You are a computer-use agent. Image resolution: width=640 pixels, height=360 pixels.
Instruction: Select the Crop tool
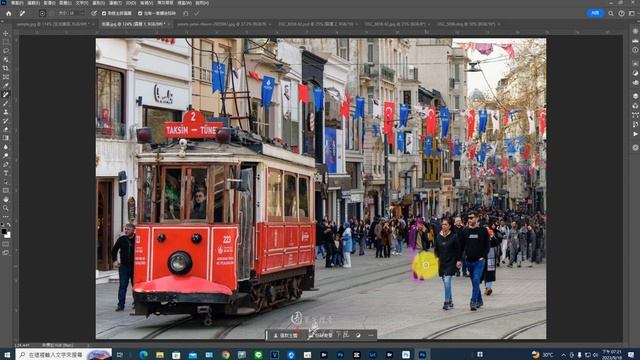click(x=6, y=68)
